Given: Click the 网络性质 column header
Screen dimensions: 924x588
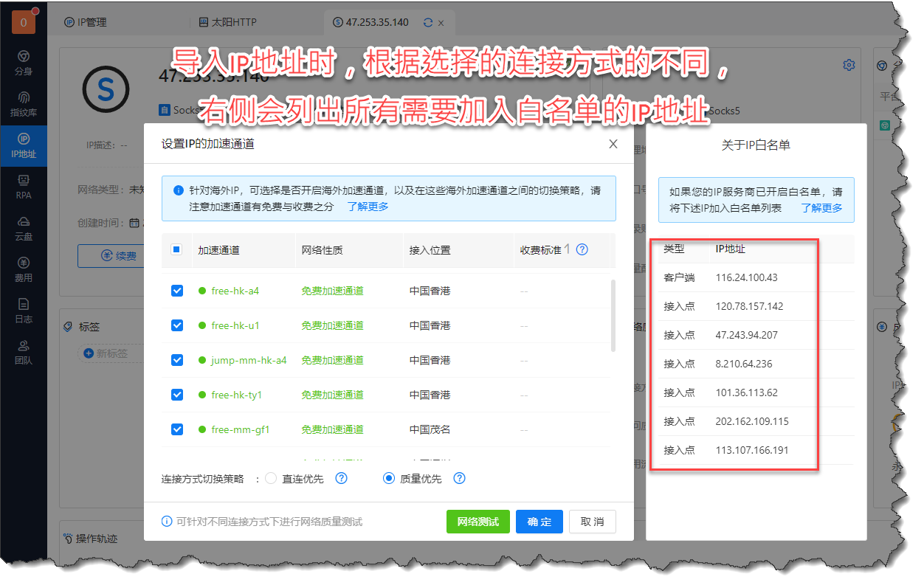Looking at the screenshot, I should (x=322, y=250).
